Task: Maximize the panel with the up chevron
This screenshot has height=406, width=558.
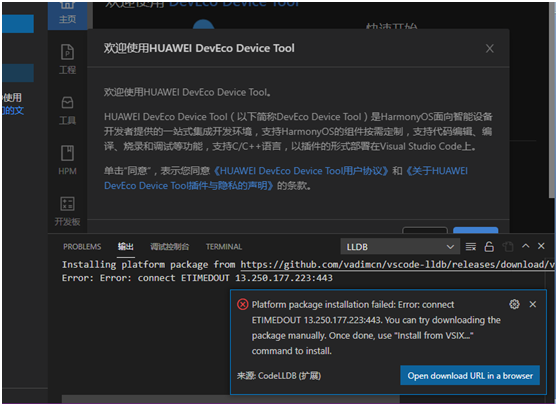Action: click(x=526, y=246)
